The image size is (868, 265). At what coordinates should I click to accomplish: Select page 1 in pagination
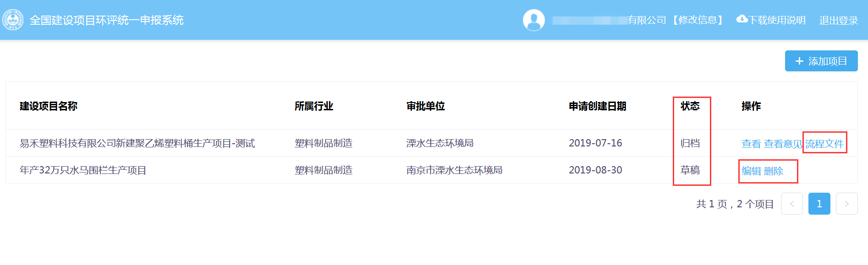pos(819,204)
